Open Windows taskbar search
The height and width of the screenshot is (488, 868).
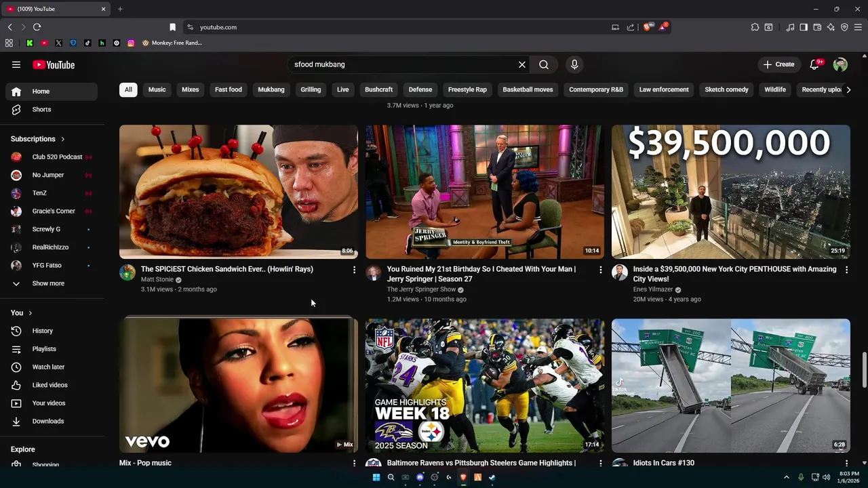391,477
